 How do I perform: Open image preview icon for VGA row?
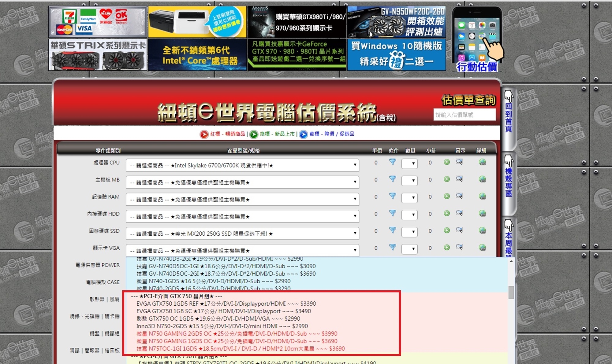[x=459, y=248]
